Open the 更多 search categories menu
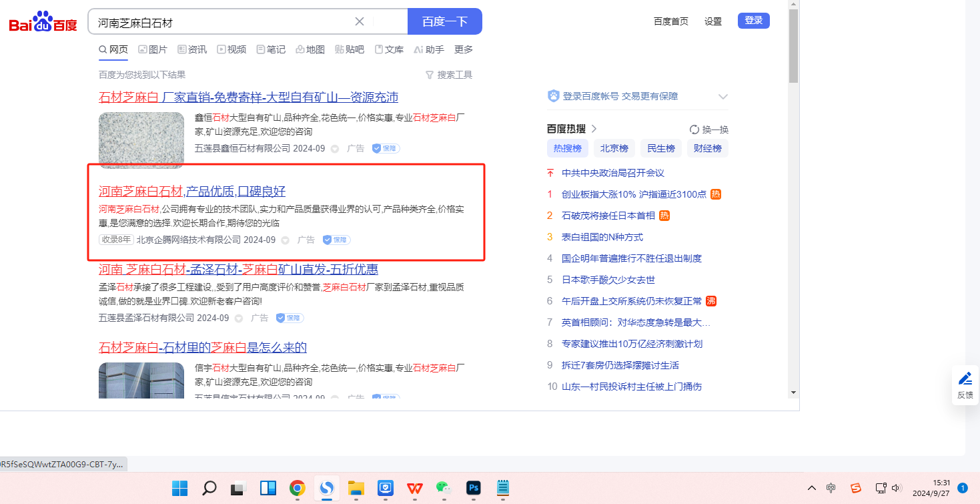The width and height of the screenshot is (980, 504). [x=464, y=49]
